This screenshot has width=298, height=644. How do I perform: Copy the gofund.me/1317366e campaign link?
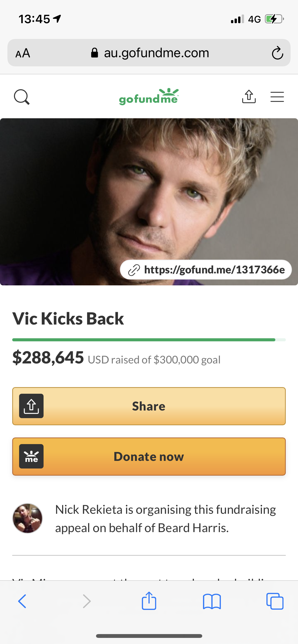tap(206, 270)
